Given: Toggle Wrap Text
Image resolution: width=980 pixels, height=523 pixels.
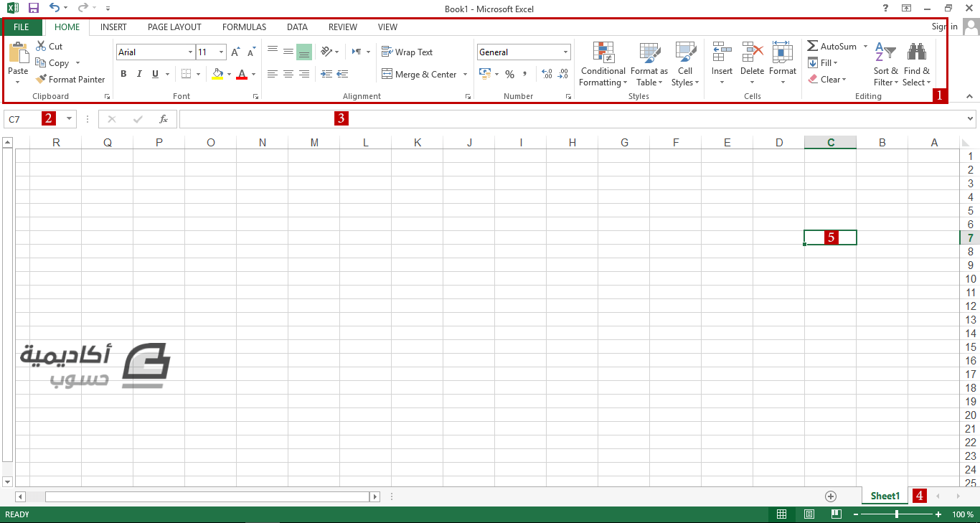Looking at the screenshot, I should [407, 52].
